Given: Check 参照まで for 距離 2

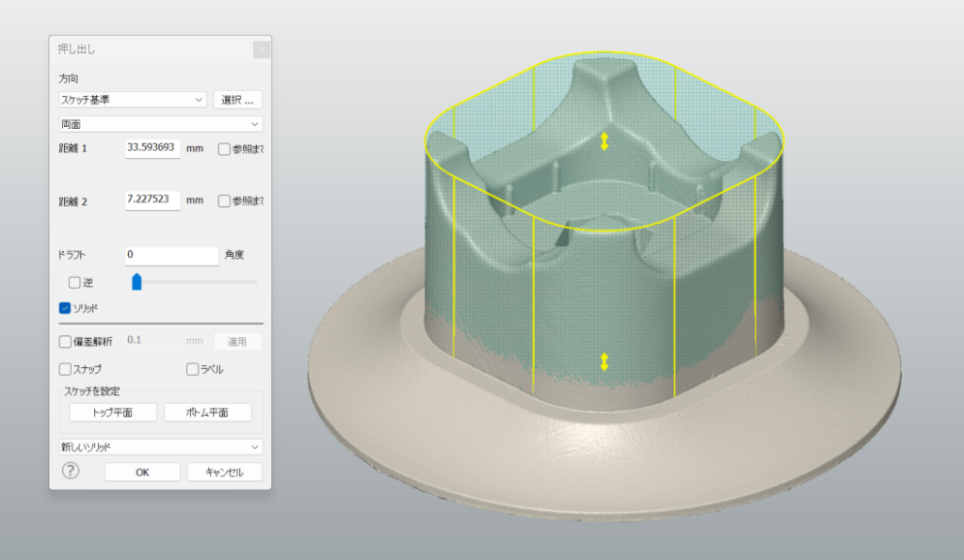Looking at the screenshot, I should [x=224, y=200].
